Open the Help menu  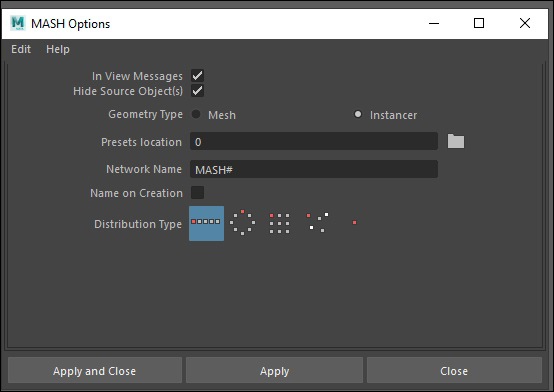point(58,49)
